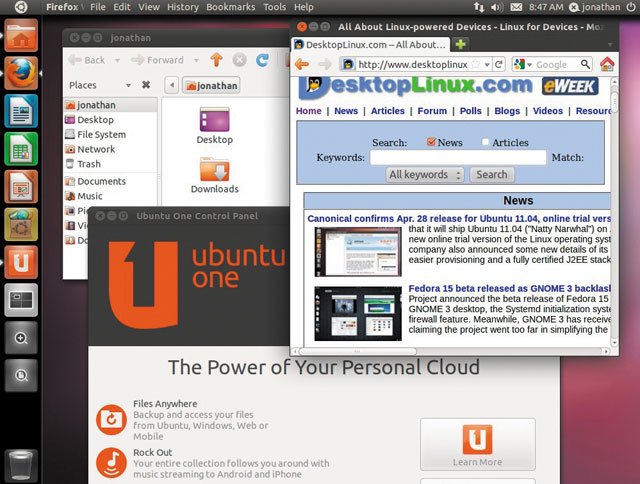Image resolution: width=640 pixels, height=484 pixels.
Task: Click the Up arrow in file manager
Action: pyautogui.click(x=216, y=60)
